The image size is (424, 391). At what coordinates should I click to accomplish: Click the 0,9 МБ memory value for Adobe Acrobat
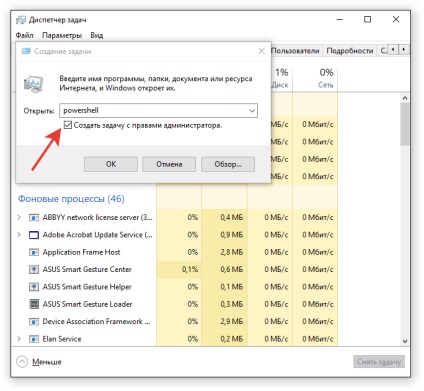coord(232,235)
